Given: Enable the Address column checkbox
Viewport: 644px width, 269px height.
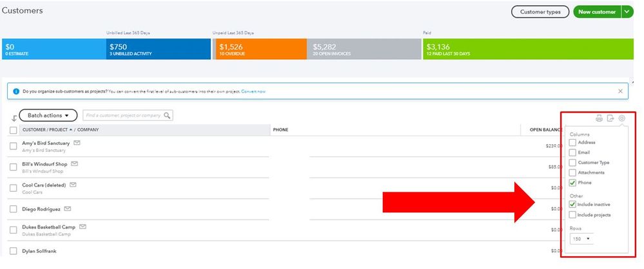Looking at the screenshot, I should pyautogui.click(x=573, y=142).
